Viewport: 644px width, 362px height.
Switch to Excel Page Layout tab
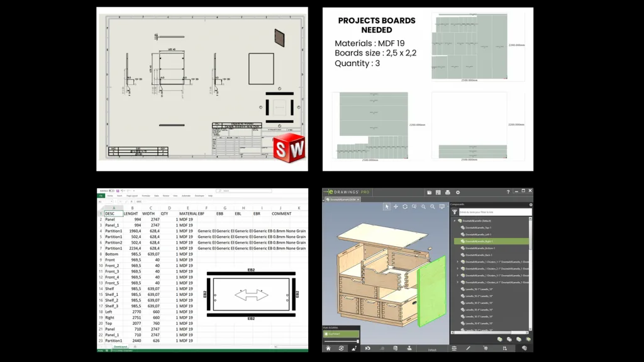click(132, 196)
